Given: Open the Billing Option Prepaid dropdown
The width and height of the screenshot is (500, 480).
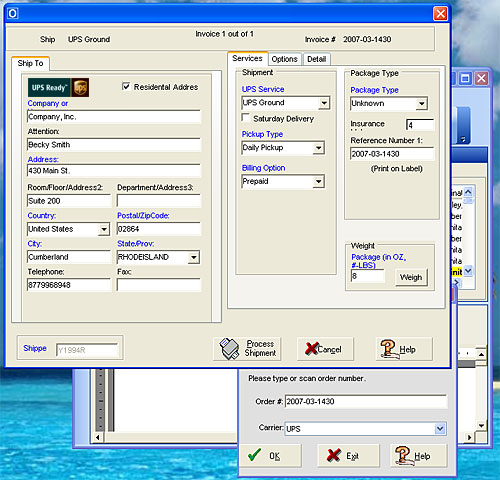Looking at the screenshot, I should point(319,182).
